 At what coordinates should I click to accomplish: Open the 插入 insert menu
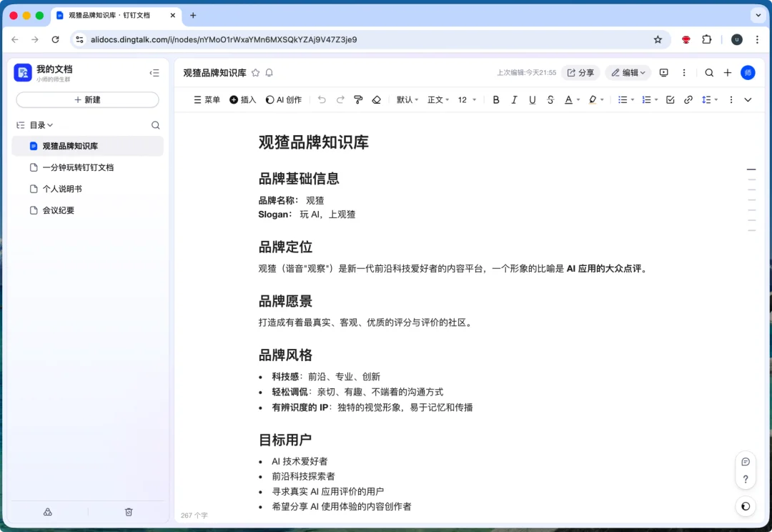pos(242,99)
